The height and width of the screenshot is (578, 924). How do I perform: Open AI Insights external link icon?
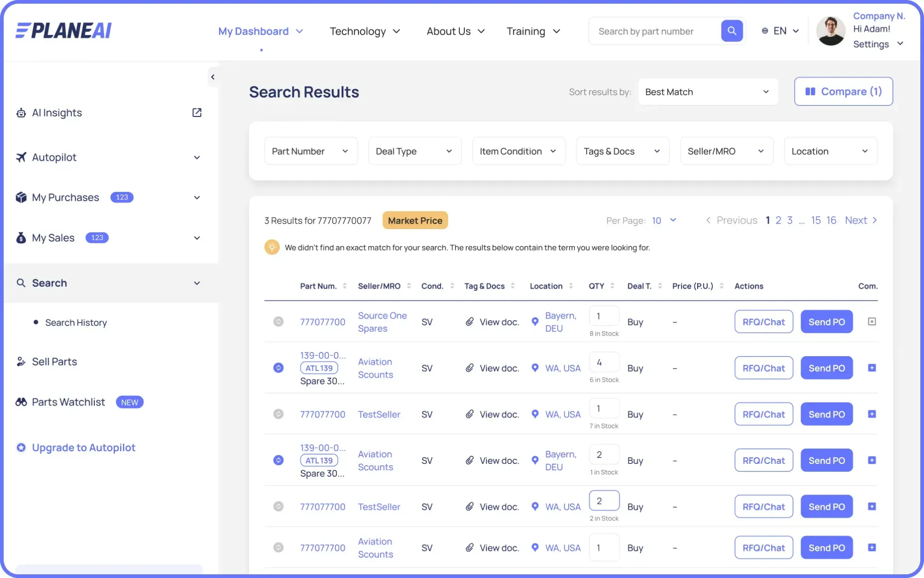197,113
